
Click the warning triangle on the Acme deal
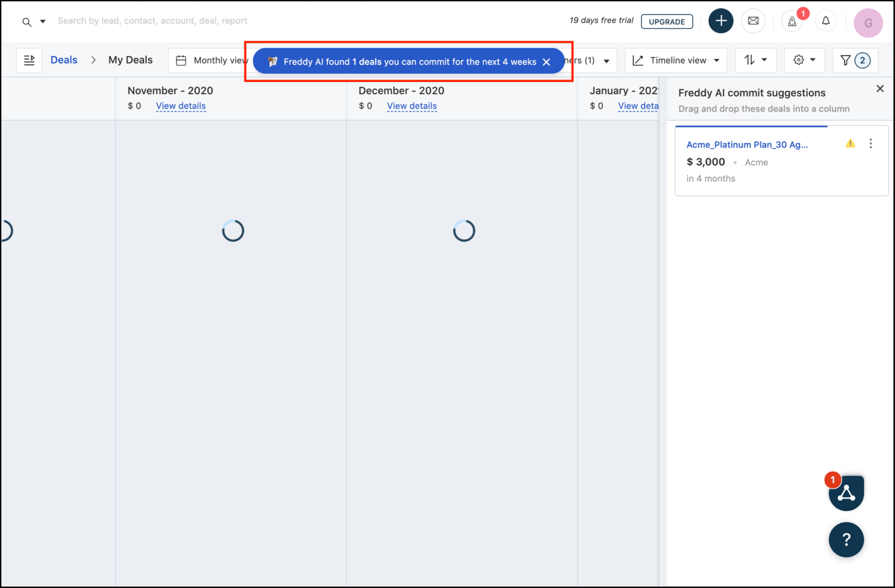click(850, 144)
